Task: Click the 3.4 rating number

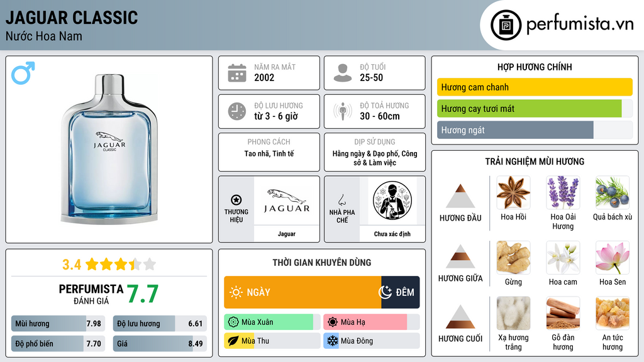Action: coord(72,265)
